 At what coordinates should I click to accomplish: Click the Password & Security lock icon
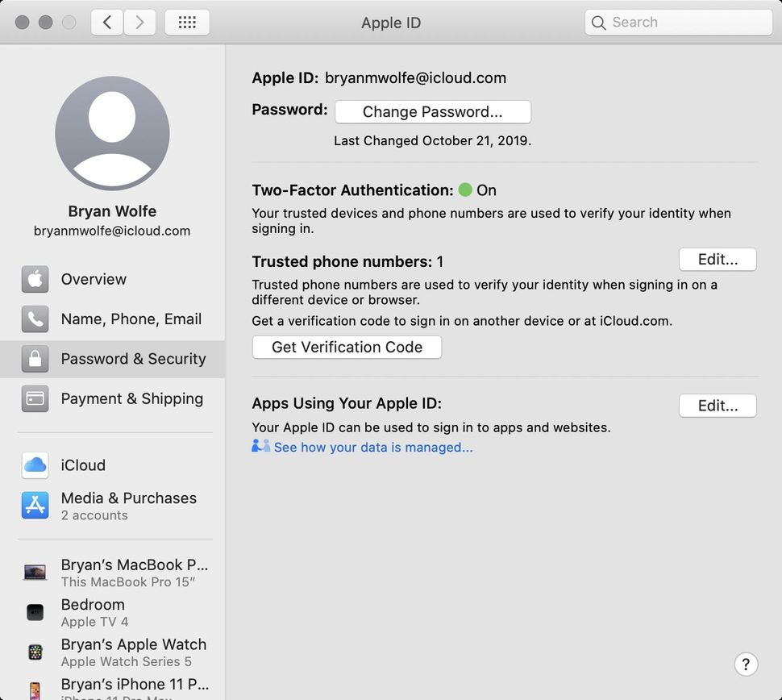coord(35,358)
